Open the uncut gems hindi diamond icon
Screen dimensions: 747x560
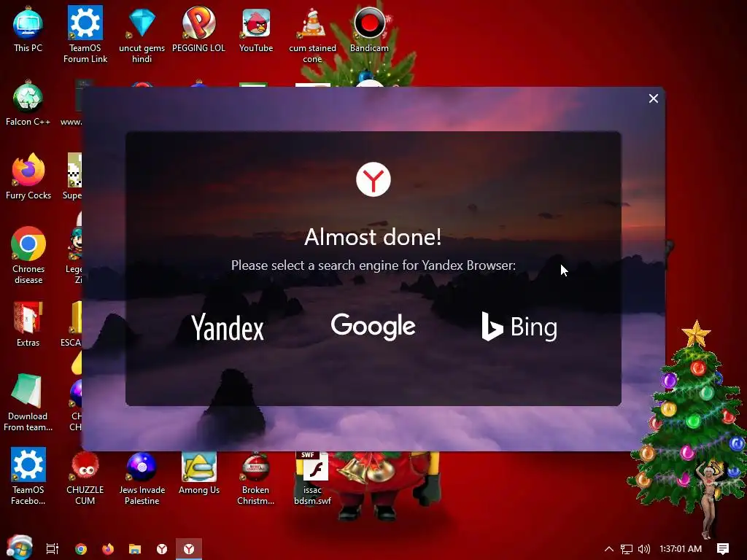pyautogui.click(x=142, y=34)
